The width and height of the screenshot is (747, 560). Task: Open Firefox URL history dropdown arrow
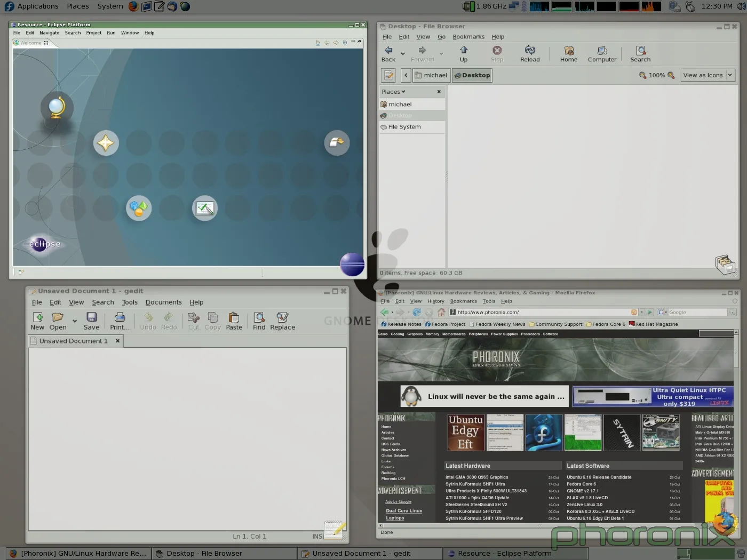(x=642, y=312)
